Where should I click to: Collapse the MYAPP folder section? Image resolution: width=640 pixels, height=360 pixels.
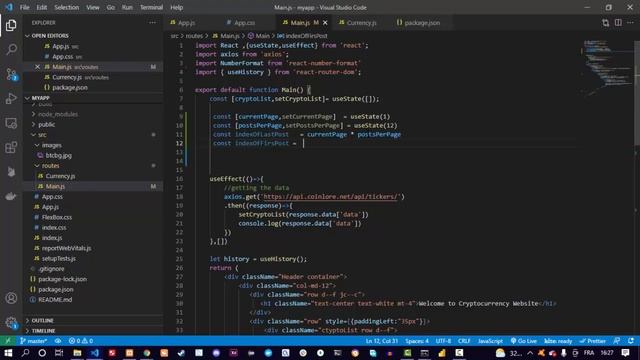coord(40,98)
